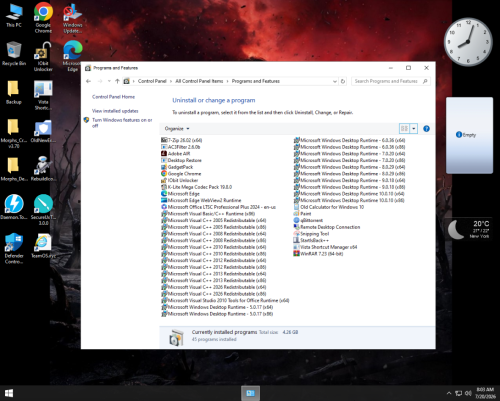Viewport: 500px width, 401px height.
Task: Open the Windows Start button
Action: [9, 393]
